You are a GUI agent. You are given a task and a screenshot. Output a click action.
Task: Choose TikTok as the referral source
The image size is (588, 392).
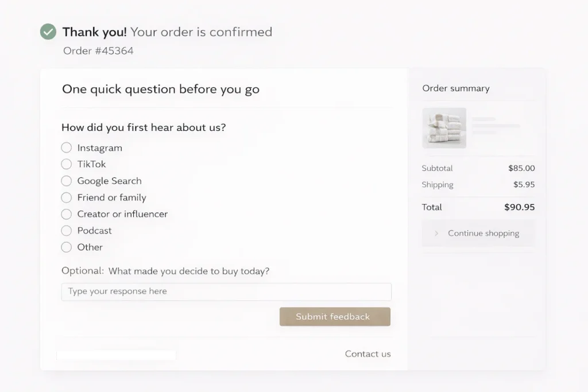click(67, 164)
